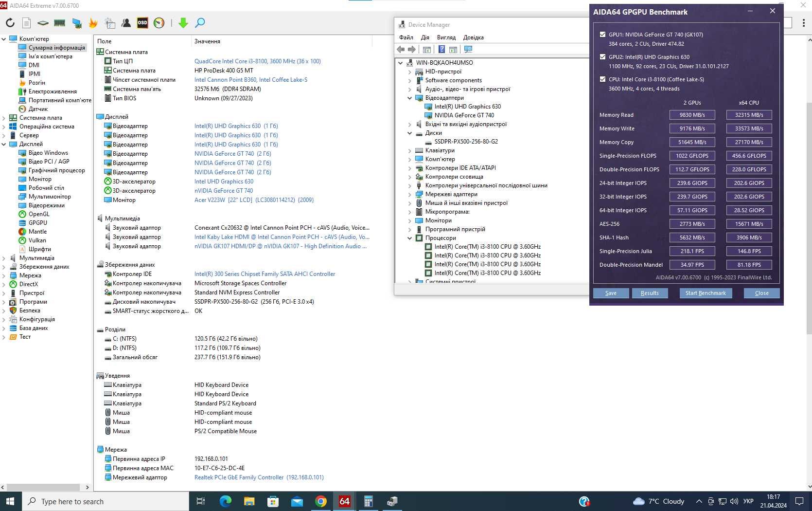Open the Вигляд menu in Device Manager
The image size is (812, 511).
tap(446, 37)
